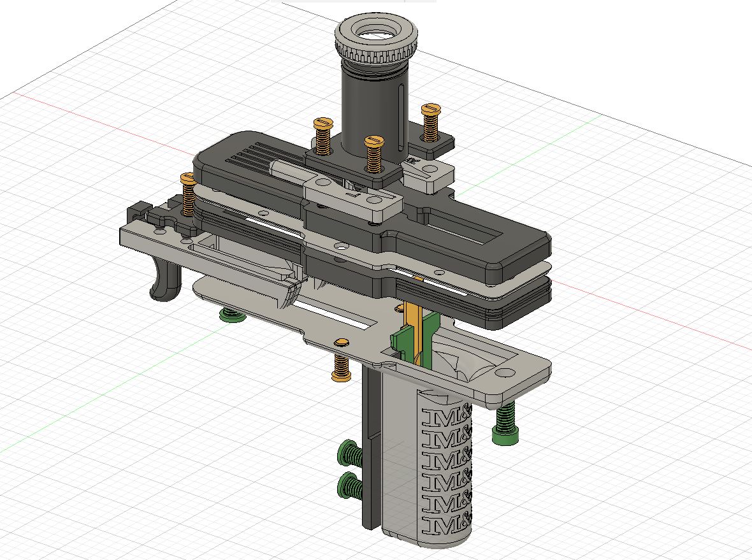Select the green socket-head bolt on the right
Screen dimensions: 752x560
click(x=505, y=427)
